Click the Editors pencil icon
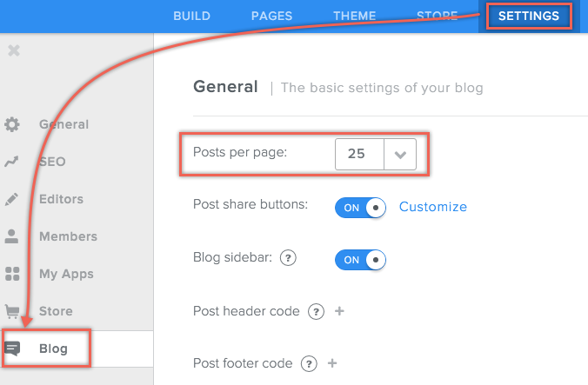The height and width of the screenshot is (385, 588). point(12,199)
